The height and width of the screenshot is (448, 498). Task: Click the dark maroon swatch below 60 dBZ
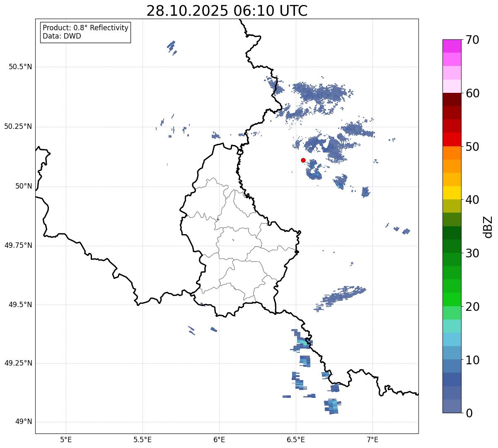pos(452,99)
